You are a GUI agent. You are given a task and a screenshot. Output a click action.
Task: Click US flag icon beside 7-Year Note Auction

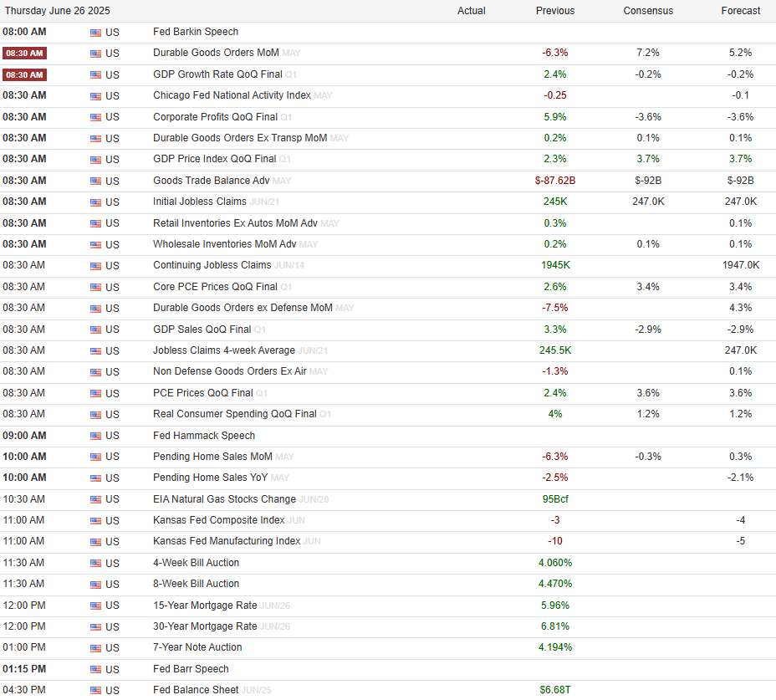tap(95, 648)
